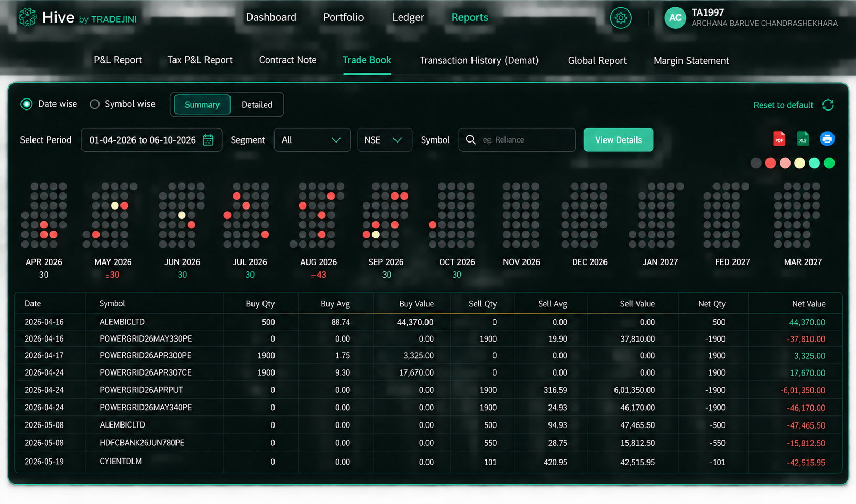Open the Global Report tab
The image size is (856, 504).
[x=597, y=60]
